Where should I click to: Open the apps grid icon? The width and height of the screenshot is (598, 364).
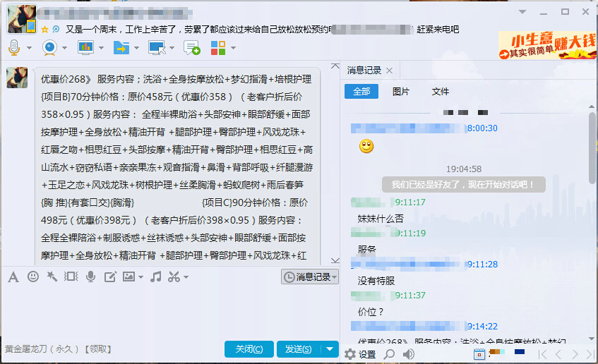[x=217, y=48]
